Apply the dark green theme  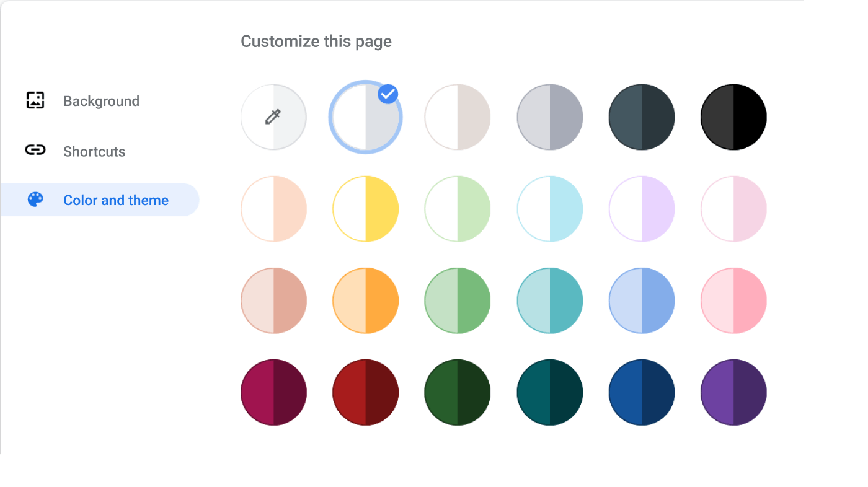click(x=457, y=392)
